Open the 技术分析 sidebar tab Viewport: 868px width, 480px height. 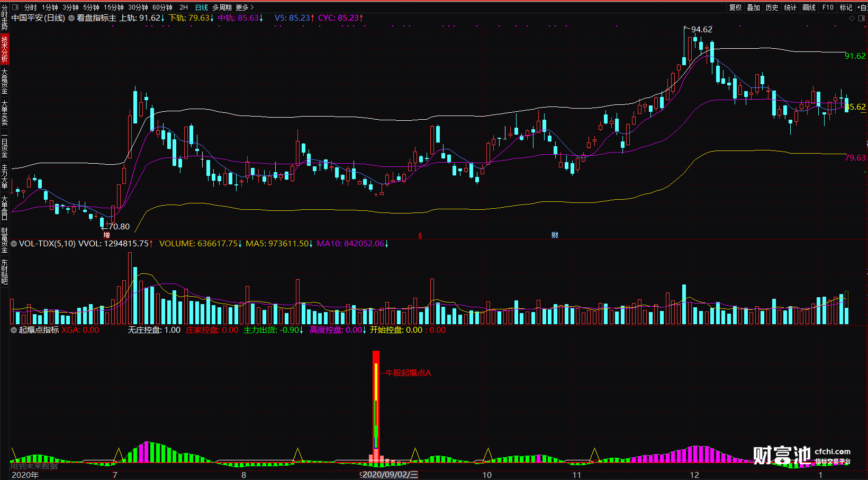tap(4, 49)
